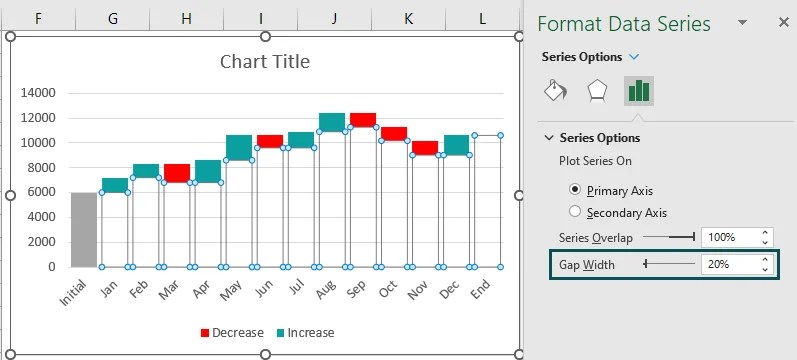
Task: Decrease Series Overlap with the down arrow
Action: click(x=765, y=242)
